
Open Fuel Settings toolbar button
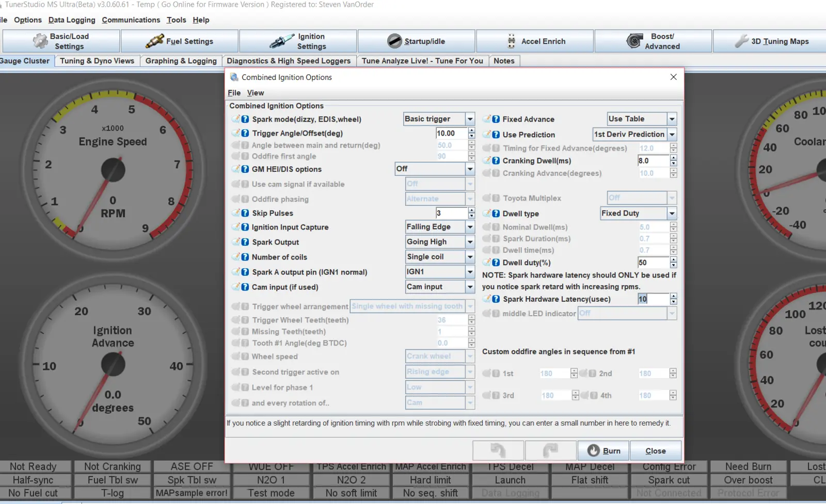180,41
